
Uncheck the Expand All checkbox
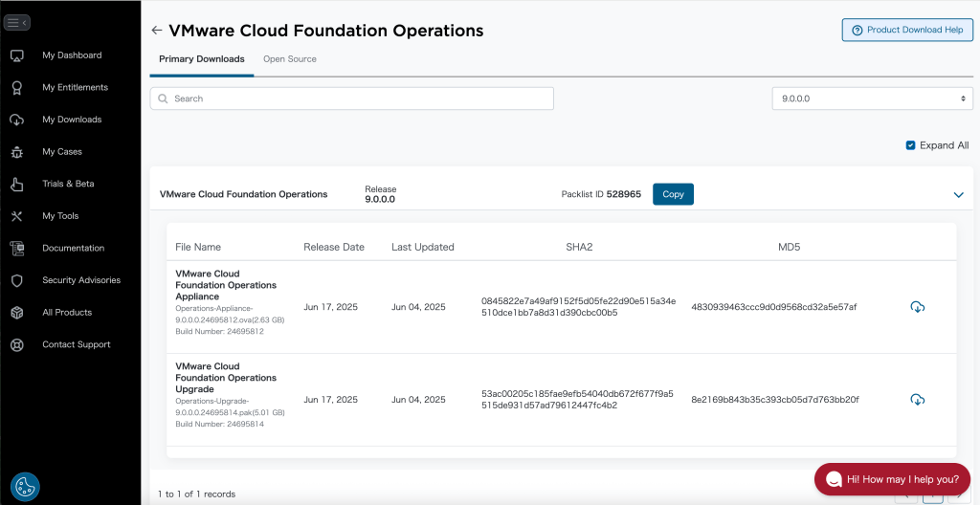click(910, 145)
